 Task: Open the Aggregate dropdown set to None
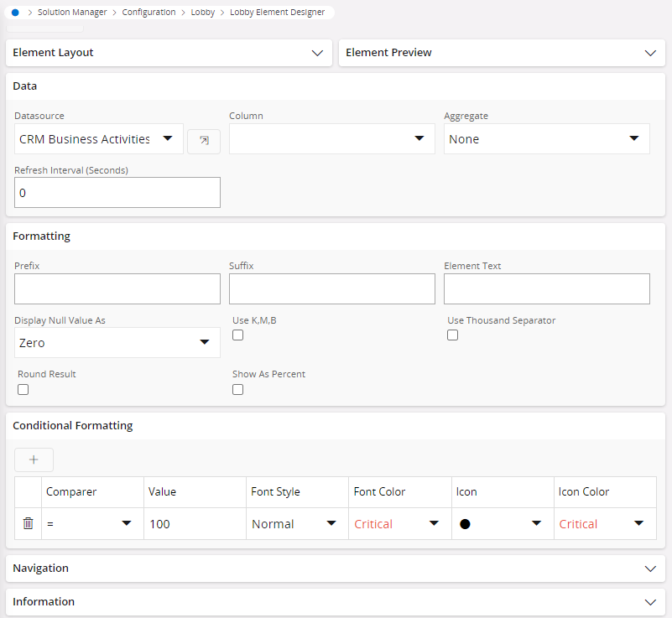[546, 139]
